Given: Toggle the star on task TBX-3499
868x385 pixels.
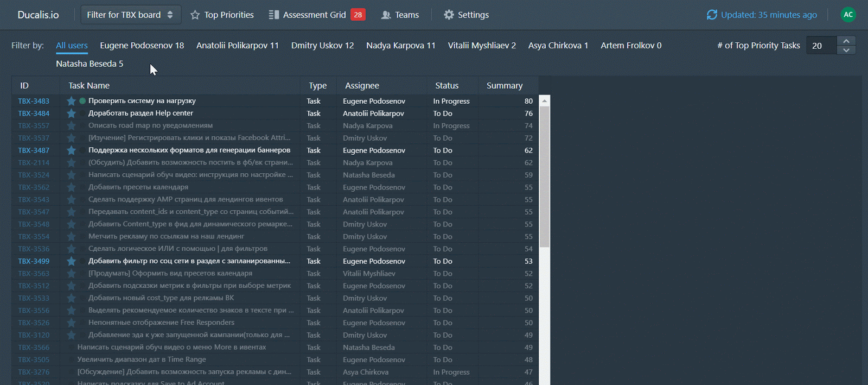Looking at the screenshot, I should pos(71,261).
